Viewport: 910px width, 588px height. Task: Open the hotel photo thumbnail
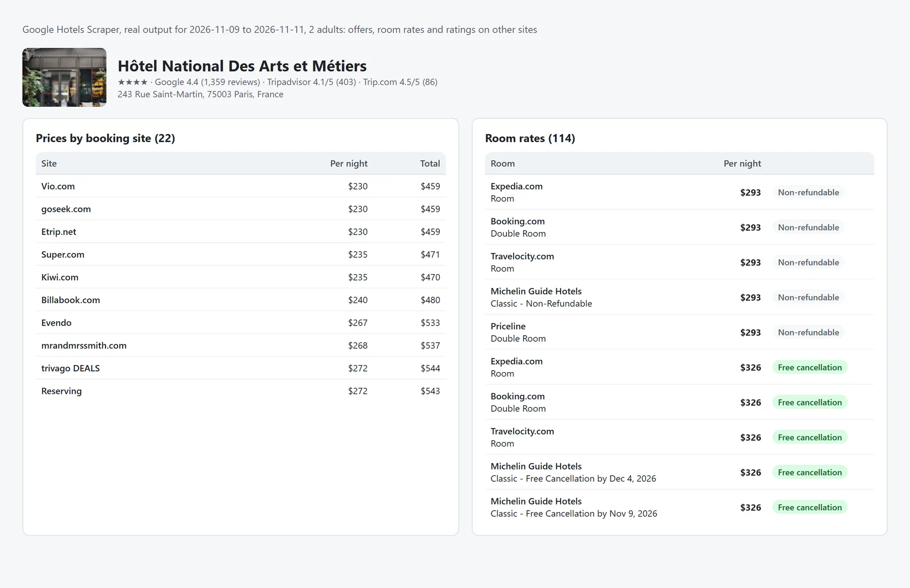pyautogui.click(x=64, y=77)
